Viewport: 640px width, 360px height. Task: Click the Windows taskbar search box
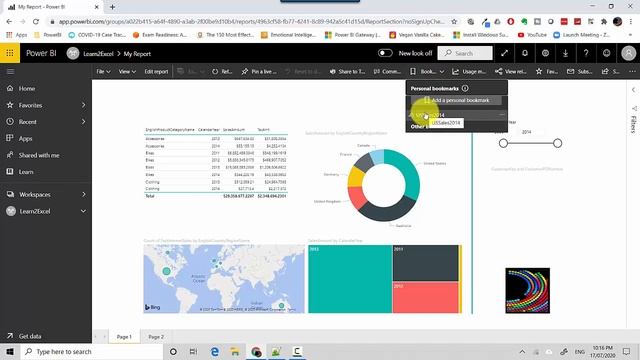point(91,351)
